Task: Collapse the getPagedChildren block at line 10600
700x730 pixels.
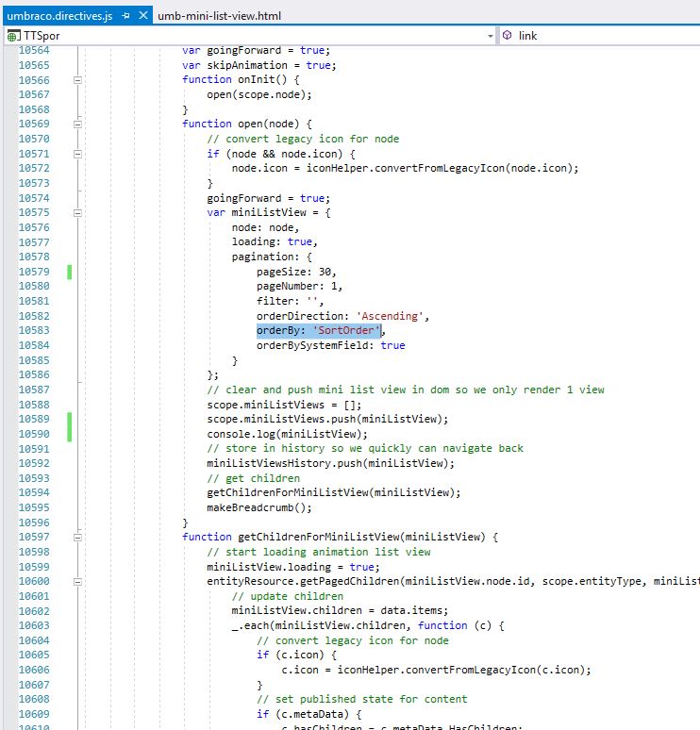Action: pyautogui.click(x=77, y=582)
